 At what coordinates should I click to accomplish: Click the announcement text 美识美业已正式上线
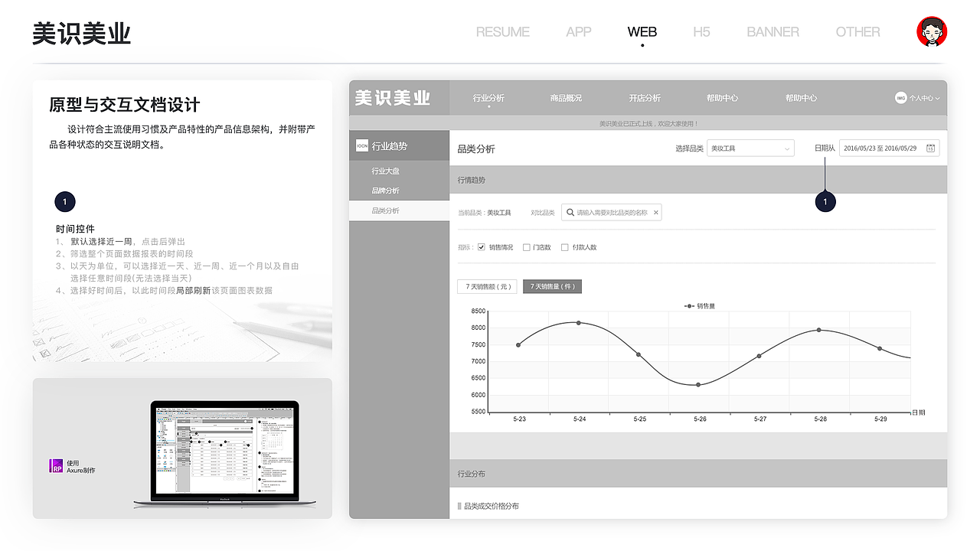648,123
